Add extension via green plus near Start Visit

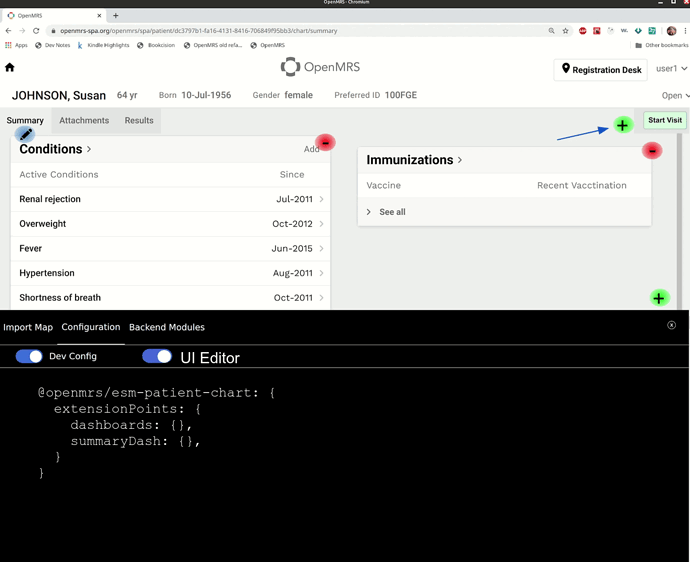622,125
